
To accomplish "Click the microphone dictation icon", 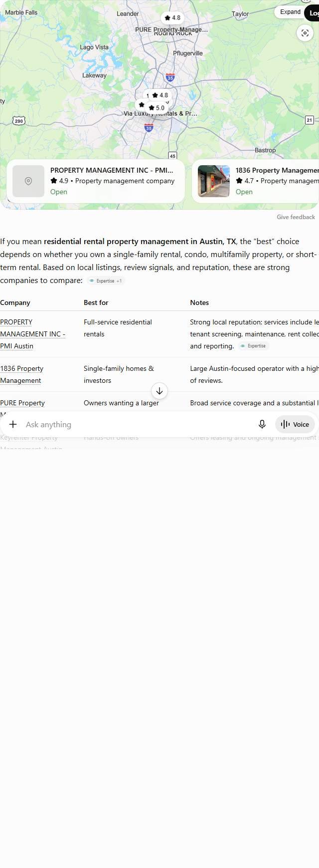I will point(262,424).
